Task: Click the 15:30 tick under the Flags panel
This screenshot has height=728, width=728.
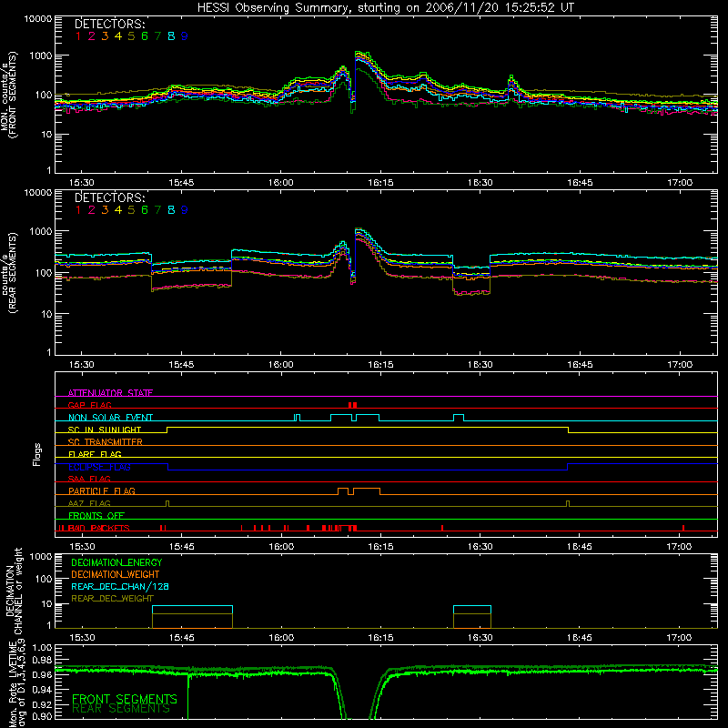Action: (x=82, y=547)
